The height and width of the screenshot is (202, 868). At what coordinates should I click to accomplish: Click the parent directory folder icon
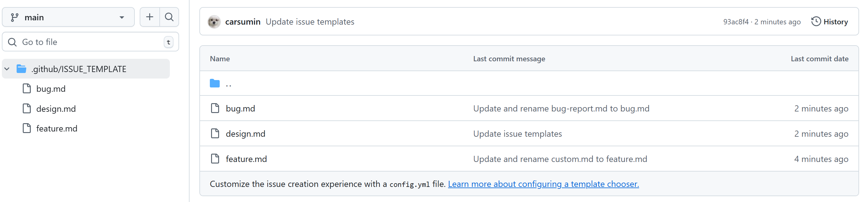[215, 83]
